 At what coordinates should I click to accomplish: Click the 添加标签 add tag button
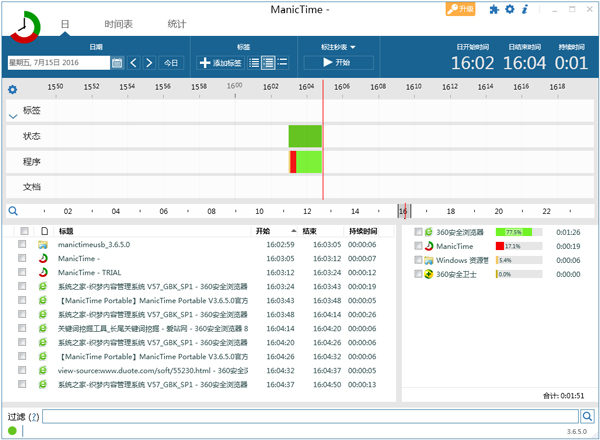click(221, 63)
